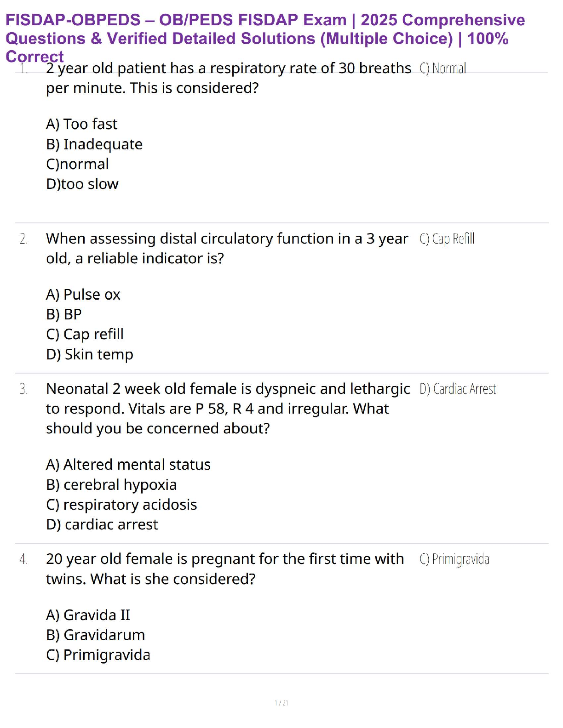Choose the "B) cerebral hypoxia" option
Screen dimensions: 563x728
coord(111,485)
